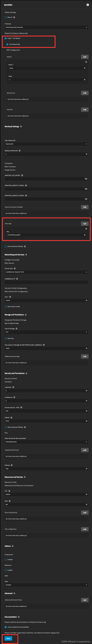The width and height of the screenshot is (92, 644).
Task: Open help for Networking and Services
Action: [x=26, y=255]
